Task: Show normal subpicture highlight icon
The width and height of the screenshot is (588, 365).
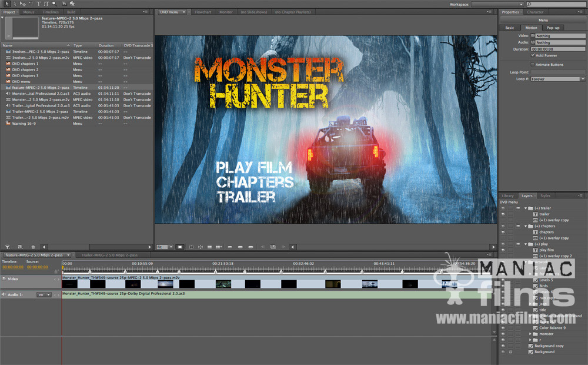Action: pos(230,247)
